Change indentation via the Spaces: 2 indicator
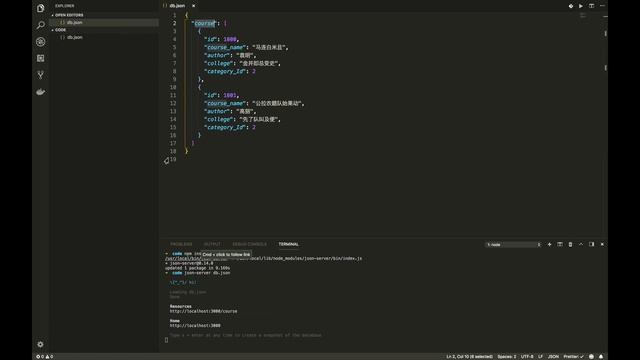This screenshot has height=360, width=640. pyautogui.click(x=507, y=357)
